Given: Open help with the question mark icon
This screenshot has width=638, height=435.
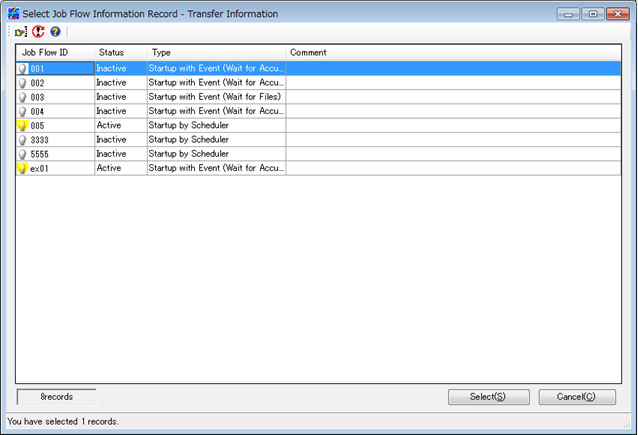Looking at the screenshot, I should click(55, 32).
